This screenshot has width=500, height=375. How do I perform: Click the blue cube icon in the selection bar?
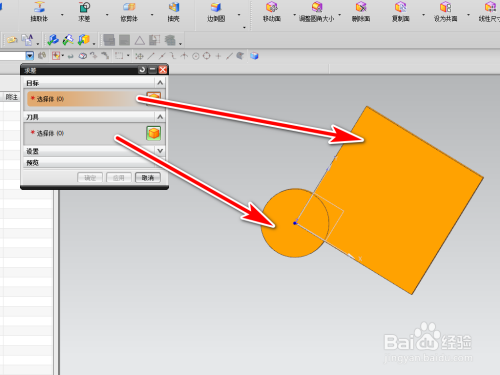click(x=254, y=56)
